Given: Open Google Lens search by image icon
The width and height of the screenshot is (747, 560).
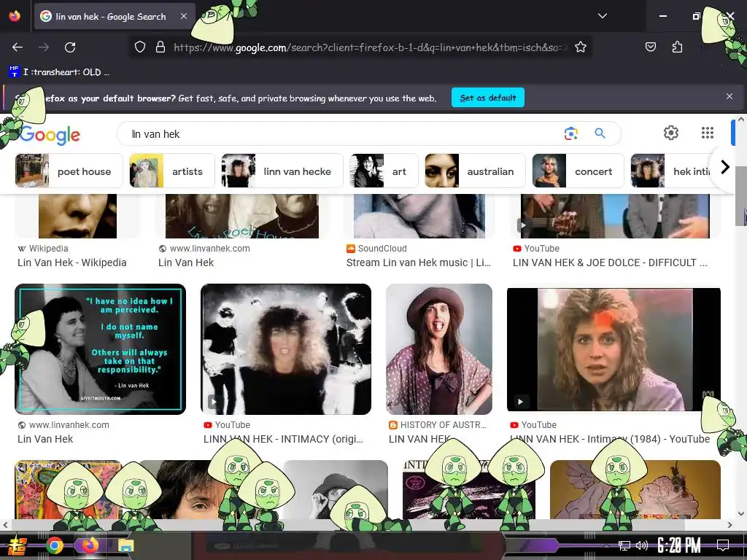Looking at the screenshot, I should 570,134.
